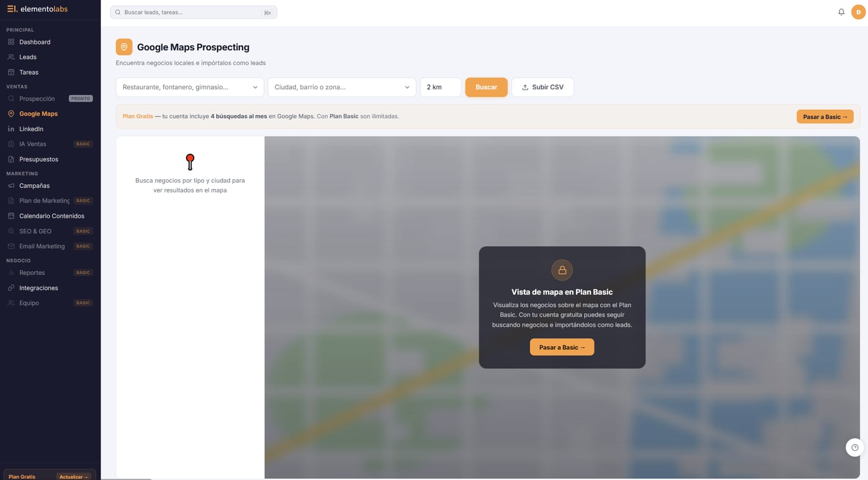
Task: Click Actualizar button in sidebar footer
Action: point(74,477)
